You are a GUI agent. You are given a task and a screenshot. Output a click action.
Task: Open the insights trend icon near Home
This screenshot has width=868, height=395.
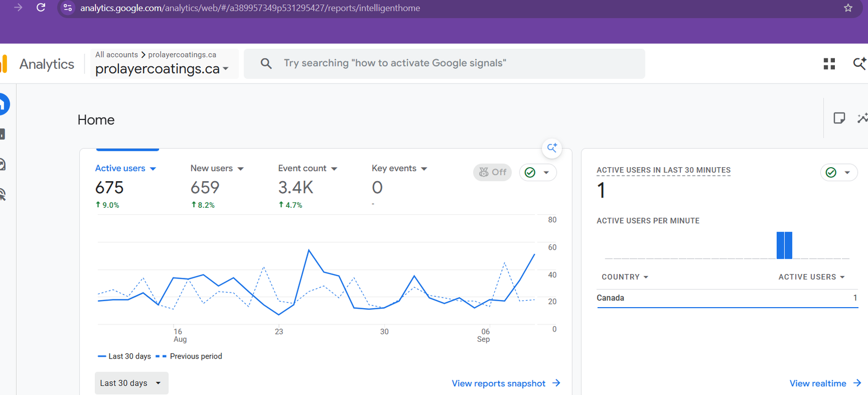(x=863, y=118)
